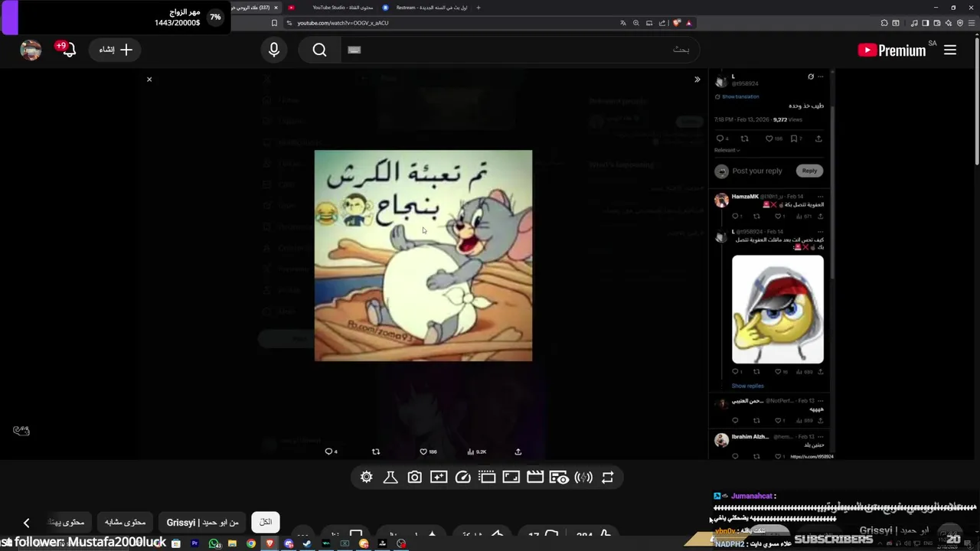
Task: Click the 9.2K views chart icon
Action: pos(471,452)
